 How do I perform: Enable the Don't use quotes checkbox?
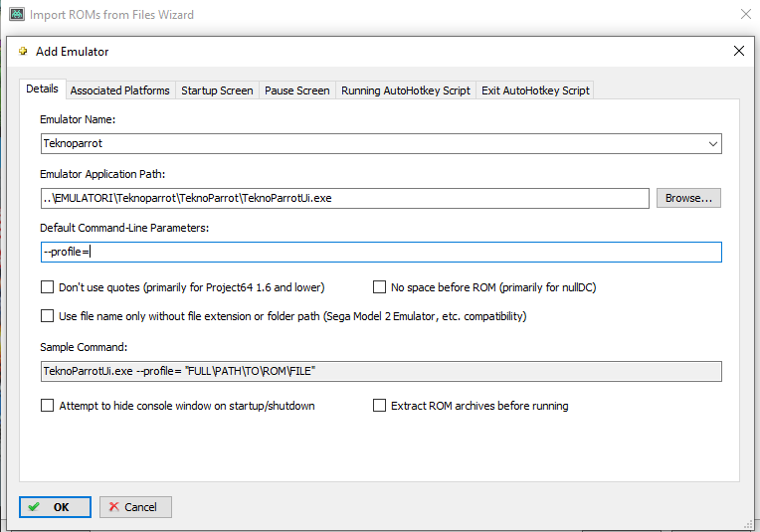tap(47, 287)
